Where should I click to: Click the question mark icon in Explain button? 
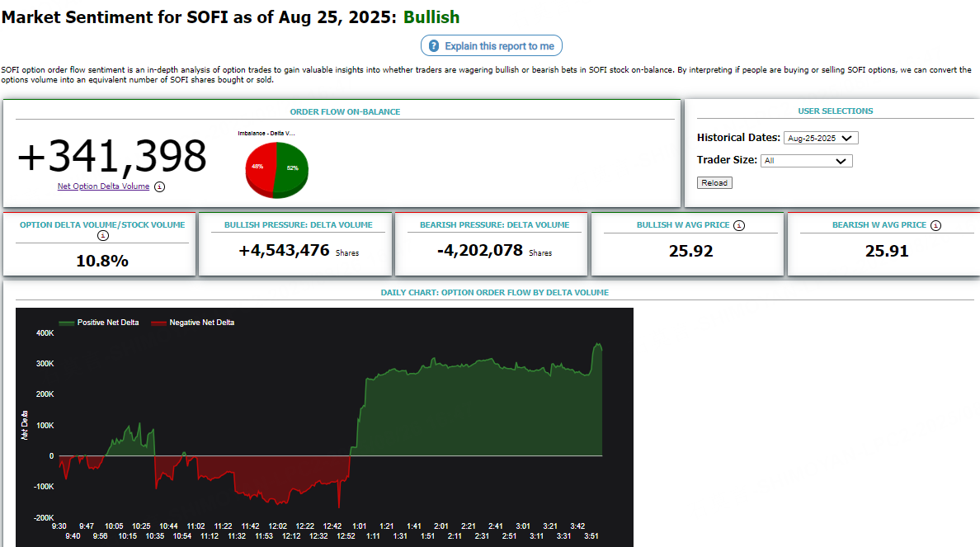click(x=434, y=45)
